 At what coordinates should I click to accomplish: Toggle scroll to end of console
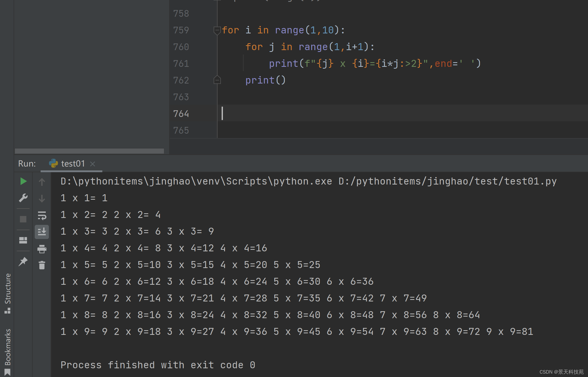pos(42,232)
